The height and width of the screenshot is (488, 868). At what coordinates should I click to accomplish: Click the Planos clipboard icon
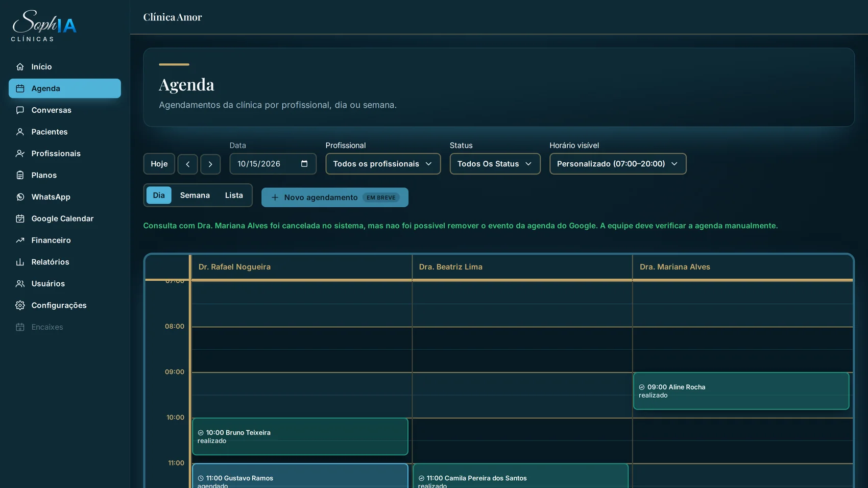20,175
